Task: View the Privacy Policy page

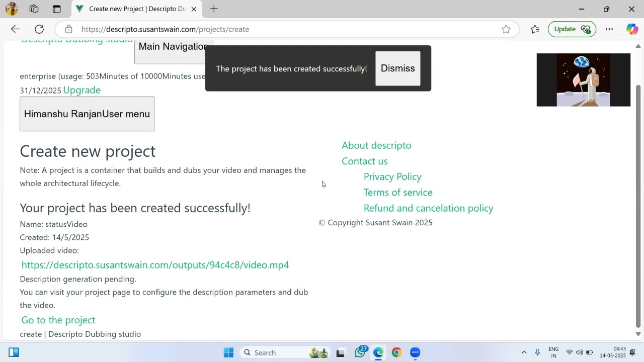Action: 392,176
